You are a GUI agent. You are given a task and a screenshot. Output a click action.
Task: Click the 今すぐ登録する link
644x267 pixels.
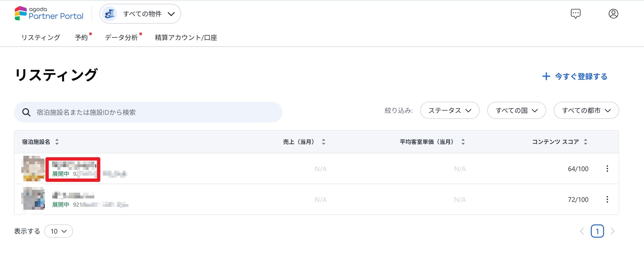click(575, 76)
